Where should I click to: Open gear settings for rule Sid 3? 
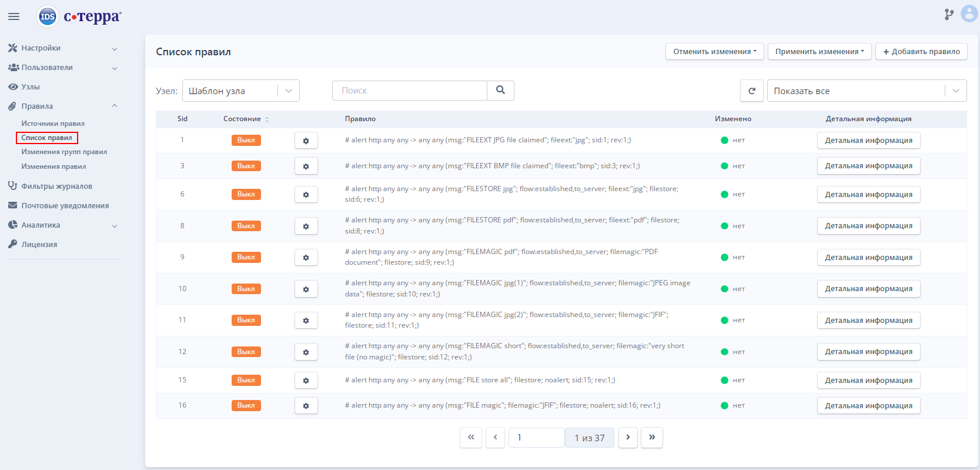306,166
